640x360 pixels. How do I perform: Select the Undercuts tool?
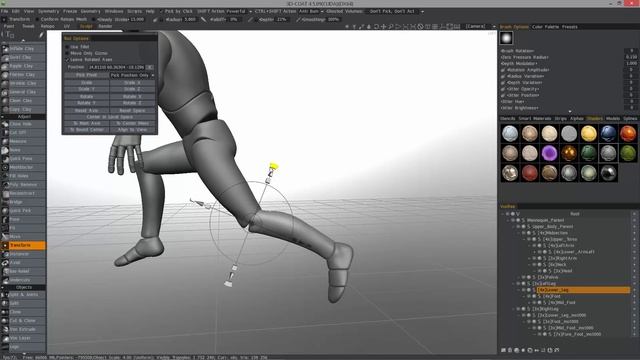click(x=23, y=280)
